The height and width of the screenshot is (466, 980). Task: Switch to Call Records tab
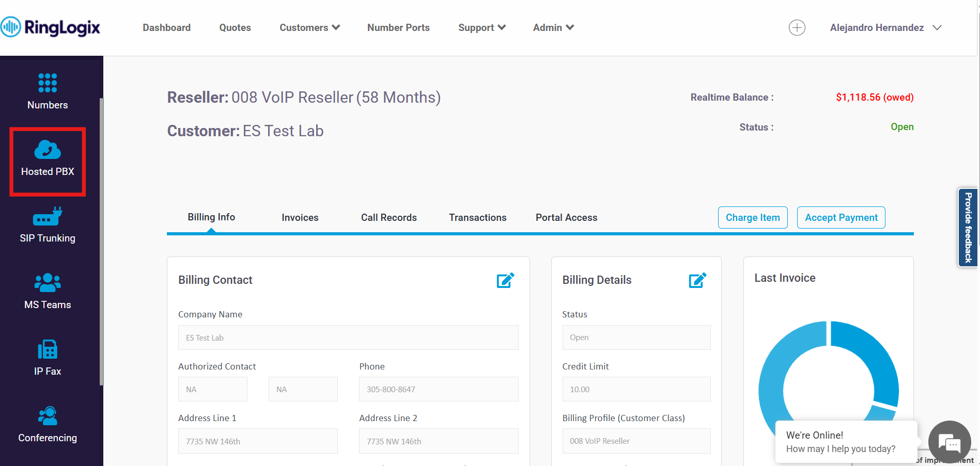pyautogui.click(x=388, y=217)
